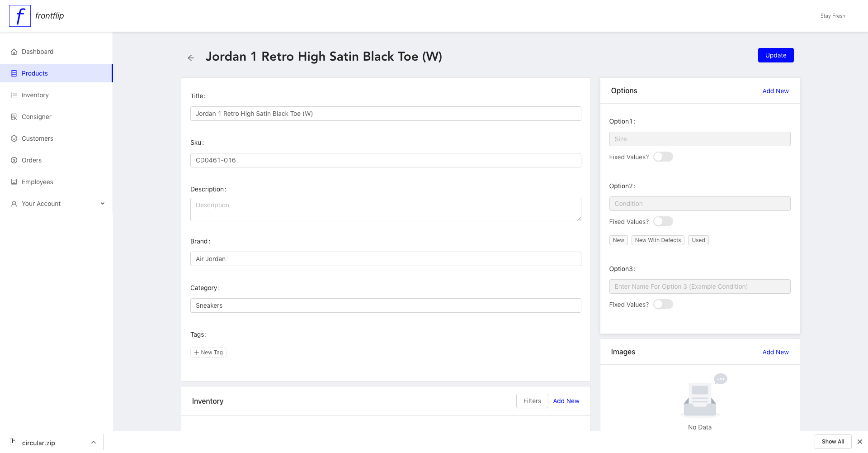Select the New With Defects tag
This screenshot has height=453, width=868.
tap(658, 240)
